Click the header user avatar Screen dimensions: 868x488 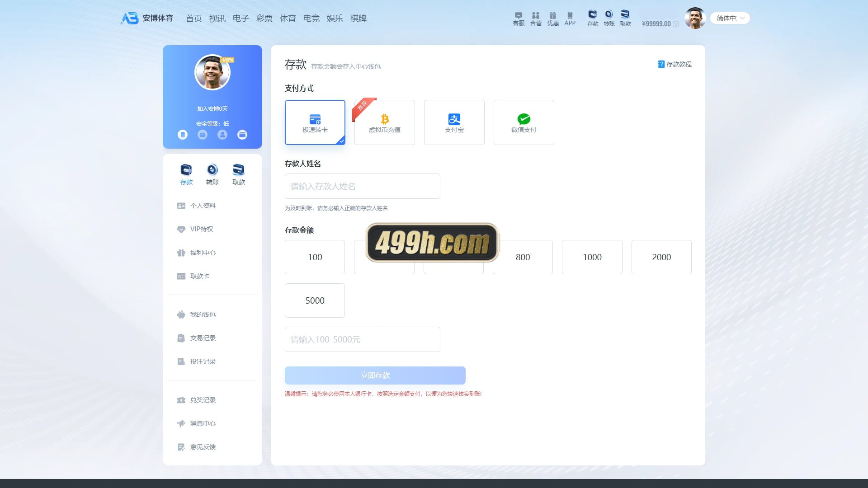coord(695,18)
